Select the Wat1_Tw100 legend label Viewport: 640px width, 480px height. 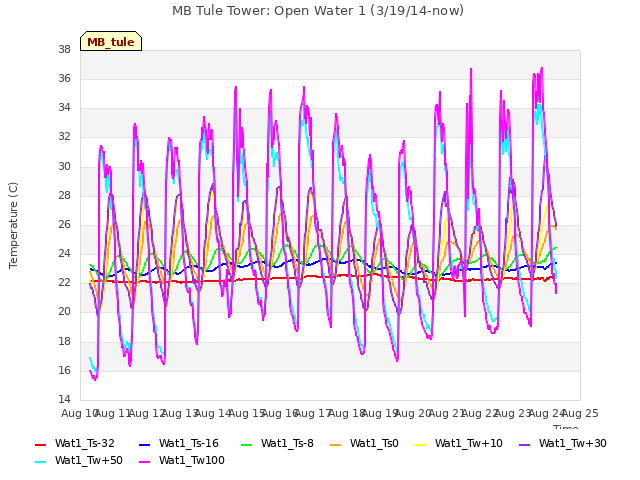192,460
